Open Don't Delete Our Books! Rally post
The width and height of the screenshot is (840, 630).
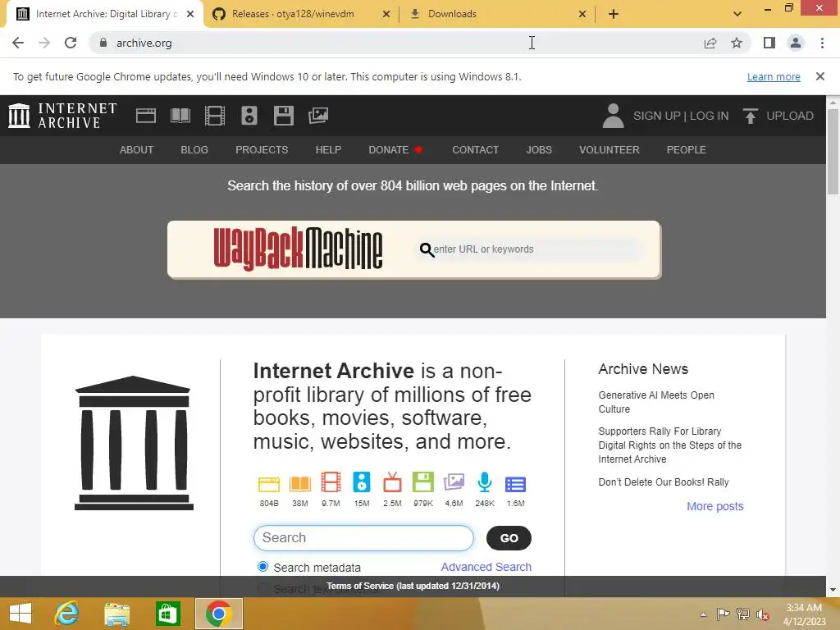pyautogui.click(x=663, y=482)
